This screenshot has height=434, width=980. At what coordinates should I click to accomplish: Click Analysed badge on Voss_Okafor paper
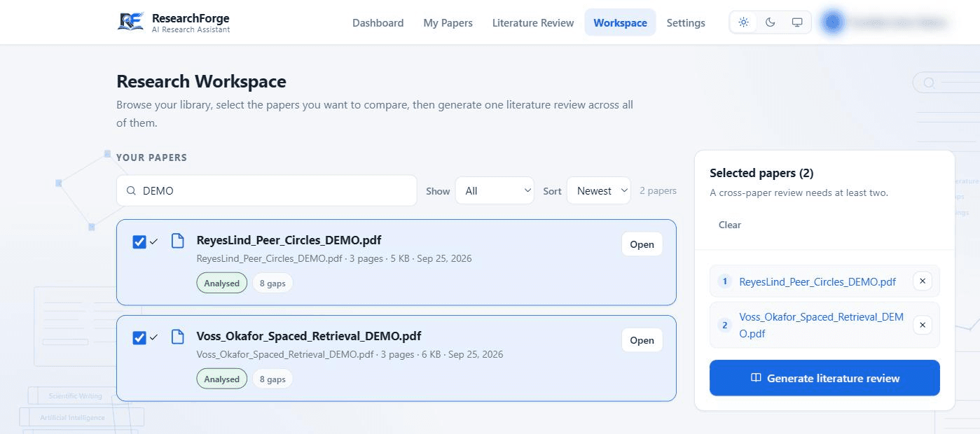(x=222, y=379)
